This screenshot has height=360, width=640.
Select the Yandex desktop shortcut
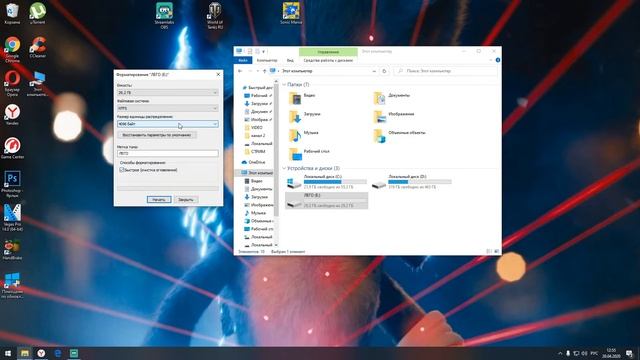point(12,114)
